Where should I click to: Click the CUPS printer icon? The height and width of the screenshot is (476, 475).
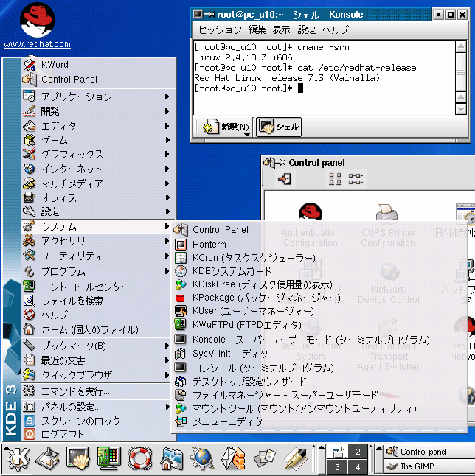pyautogui.click(x=387, y=212)
